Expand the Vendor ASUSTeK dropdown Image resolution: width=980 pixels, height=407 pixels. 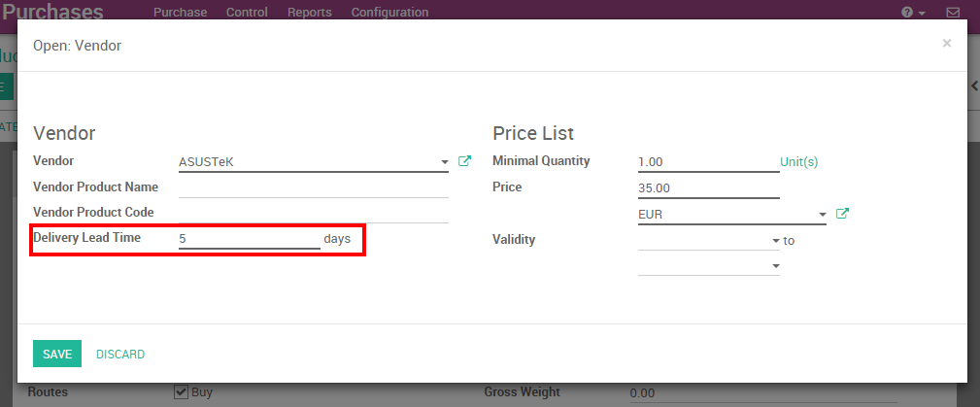(x=444, y=162)
